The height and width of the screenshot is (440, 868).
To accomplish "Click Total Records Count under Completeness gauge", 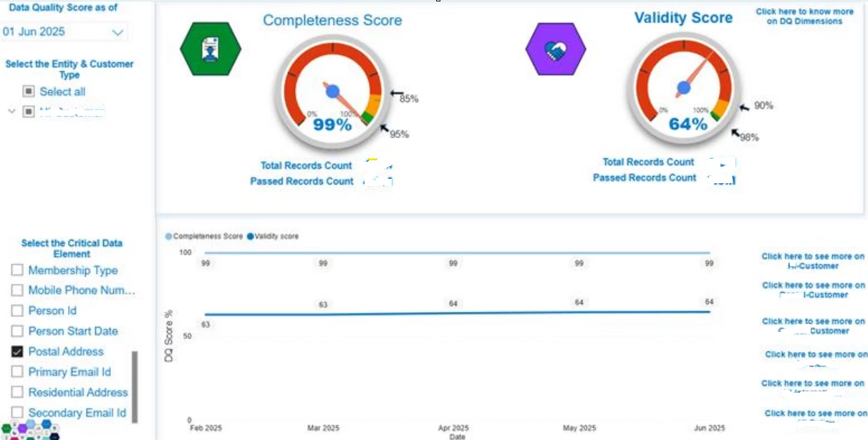I will coord(307,165).
